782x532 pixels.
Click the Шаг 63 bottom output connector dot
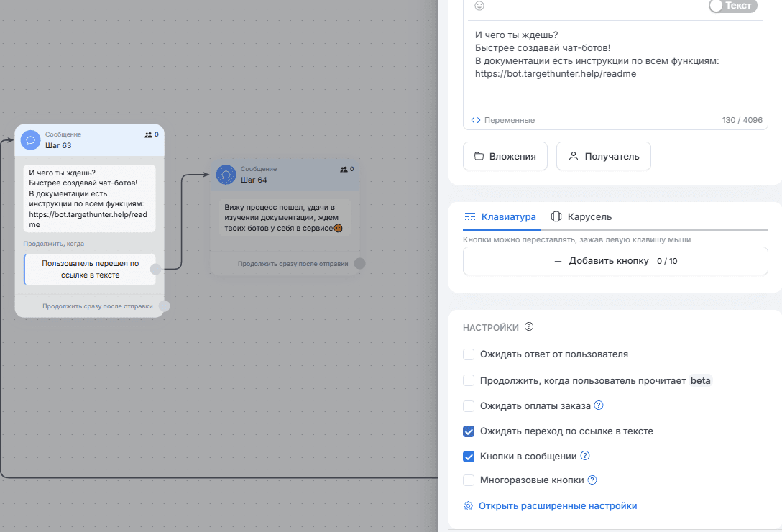pyautogui.click(x=164, y=306)
